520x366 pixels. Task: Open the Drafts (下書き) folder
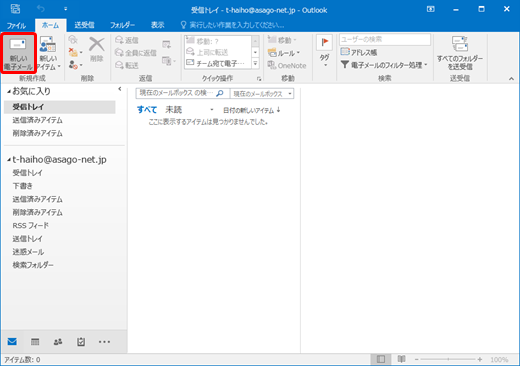22,186
